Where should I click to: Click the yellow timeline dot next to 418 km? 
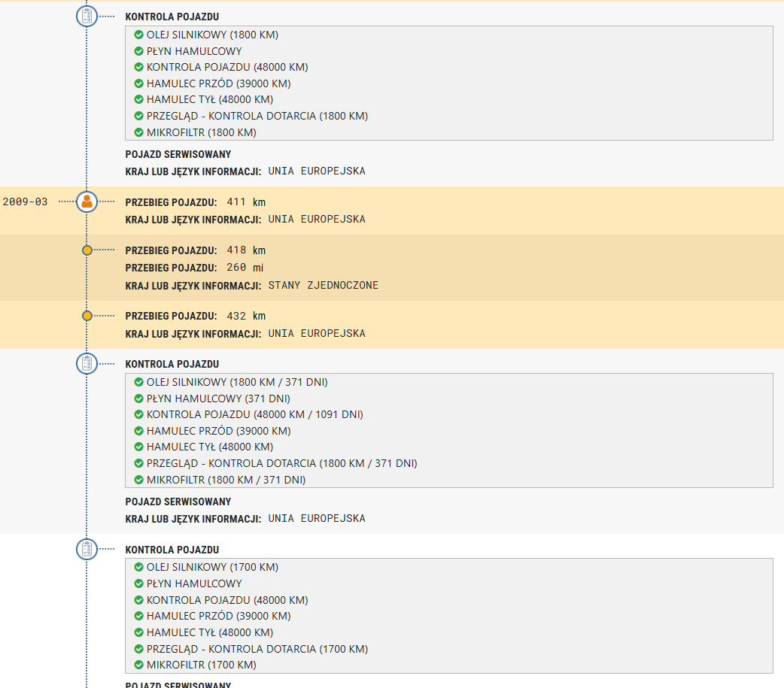tap(87, 250)
